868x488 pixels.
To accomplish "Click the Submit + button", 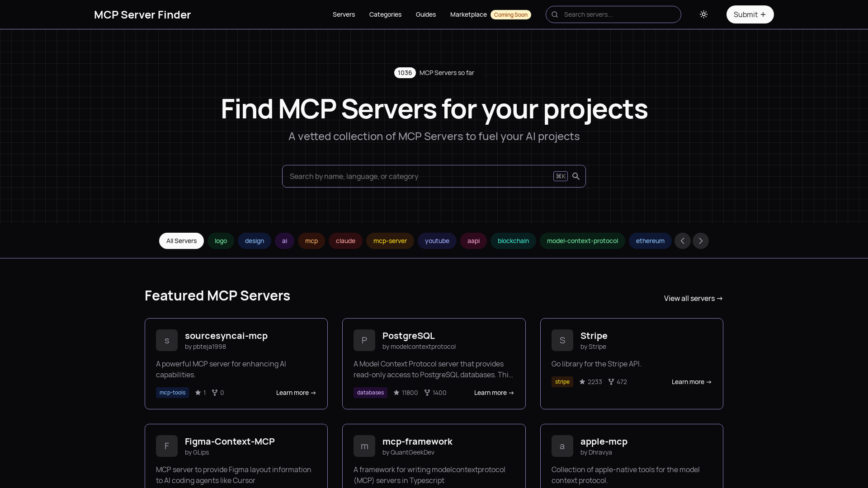I will coord(750,14).
